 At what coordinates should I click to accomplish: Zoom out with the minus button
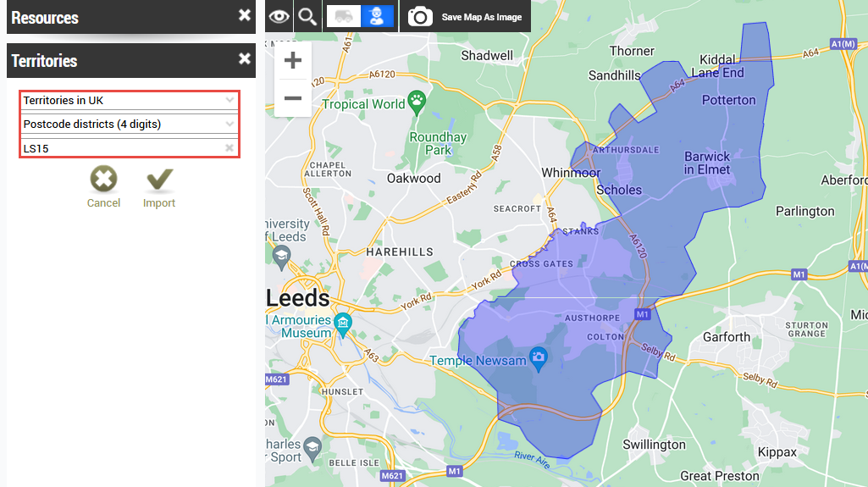pos(293,98)
